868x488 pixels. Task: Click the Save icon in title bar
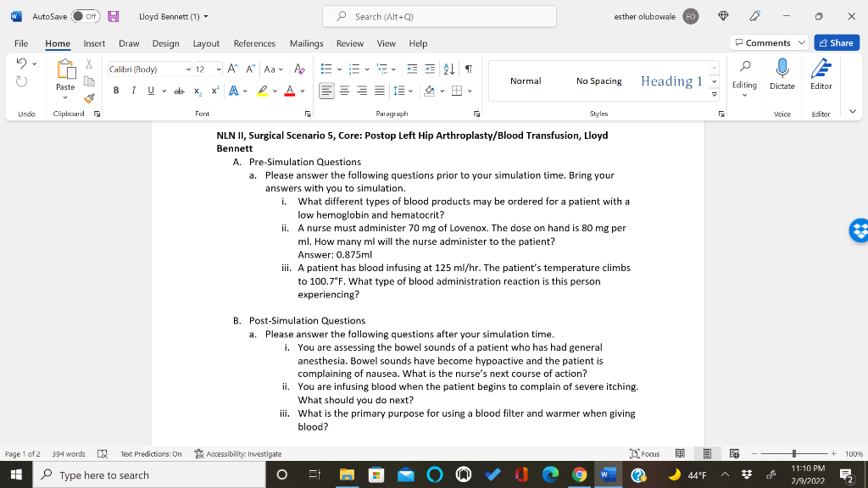113,16
